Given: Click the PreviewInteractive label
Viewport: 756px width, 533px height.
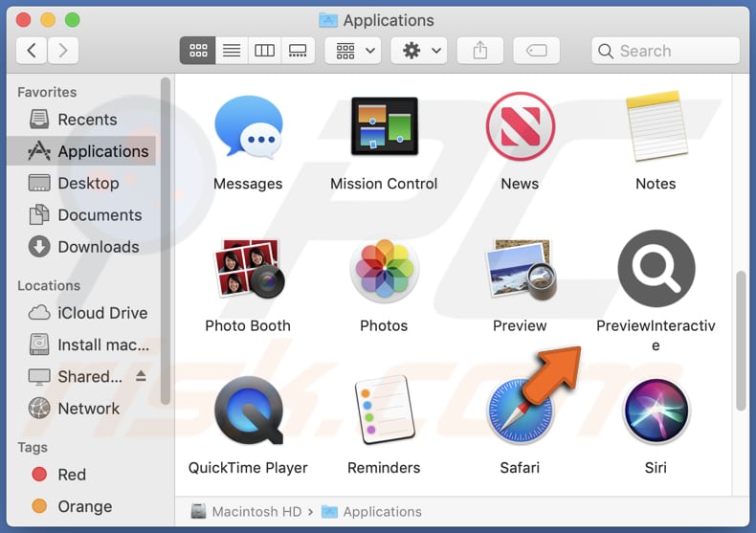Looking at the screenshot, I should click(x=656, y=336).
